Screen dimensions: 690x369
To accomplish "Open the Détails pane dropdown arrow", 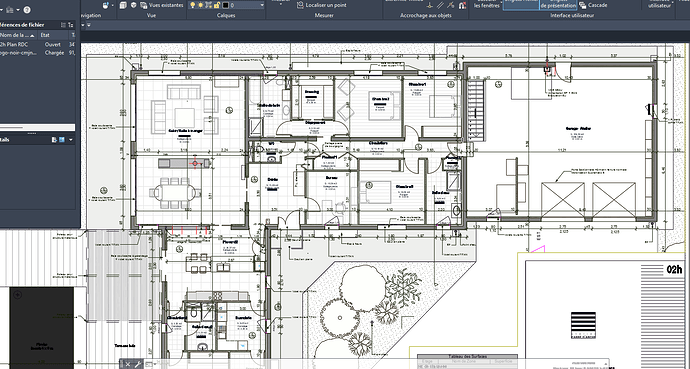I will coord(71,140).
